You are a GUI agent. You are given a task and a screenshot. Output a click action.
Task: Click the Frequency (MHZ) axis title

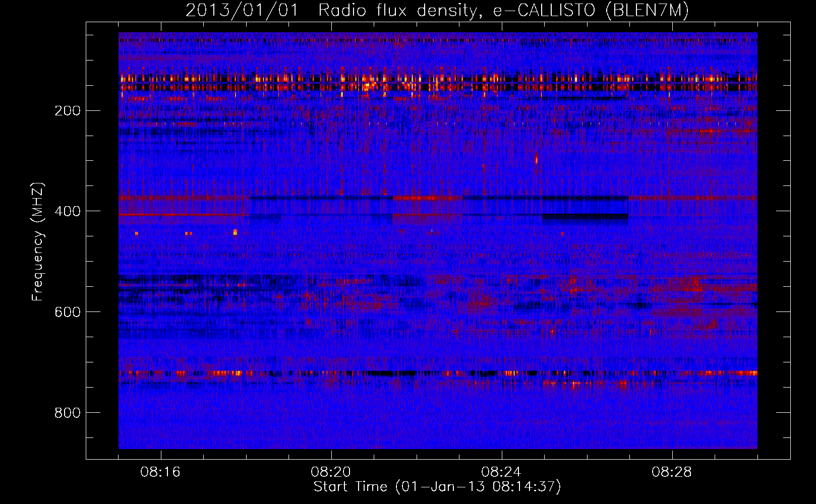coord(38,241)
